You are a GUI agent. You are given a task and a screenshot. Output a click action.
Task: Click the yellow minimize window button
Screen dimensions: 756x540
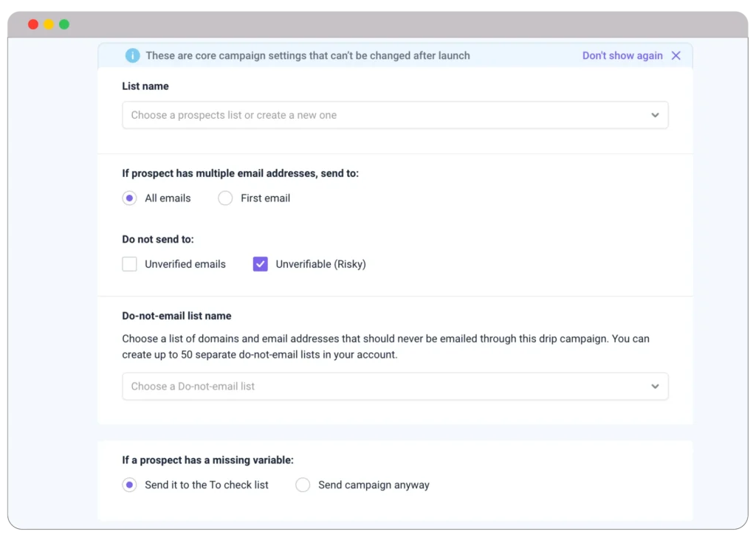click(49, 24)
